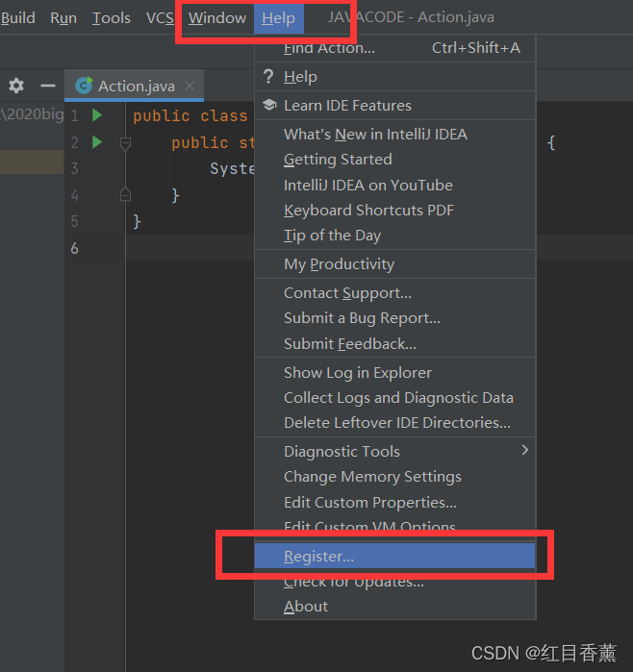Viewport: 633px width, 672px height.
Task: Choose Collect Logs and Diagnostic Data
Action: pyautogui.click(x=395, y=398)
